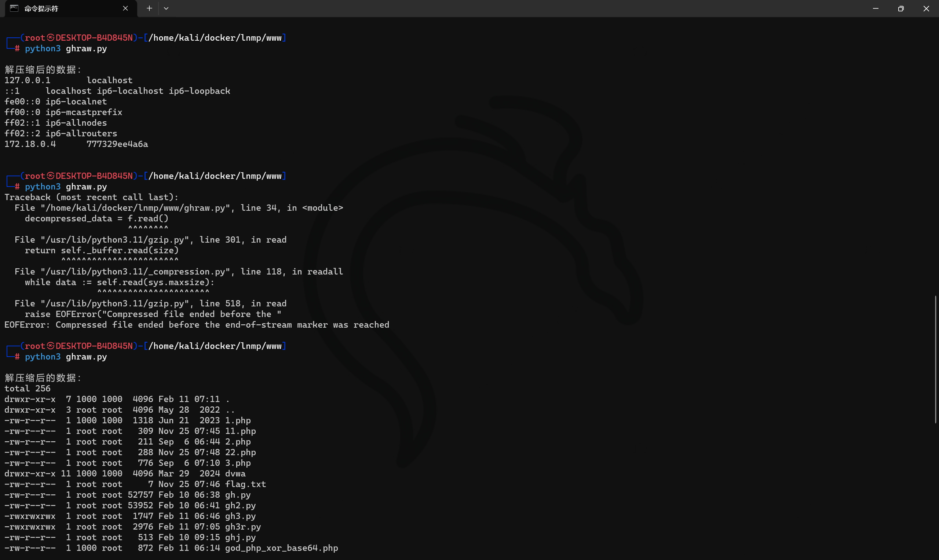Click the Traceback header line
Viewport: 939px width, 560px height.
click(x=91, y=198)
